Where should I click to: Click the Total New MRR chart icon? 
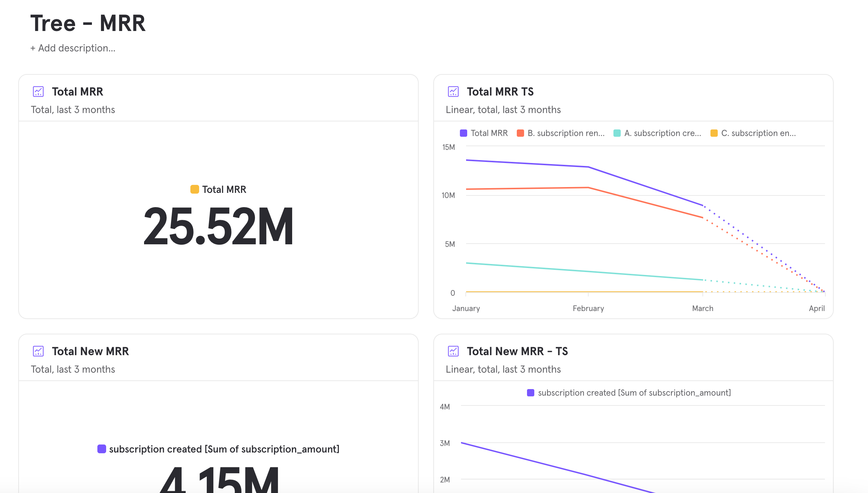click(x=38, y=351)
